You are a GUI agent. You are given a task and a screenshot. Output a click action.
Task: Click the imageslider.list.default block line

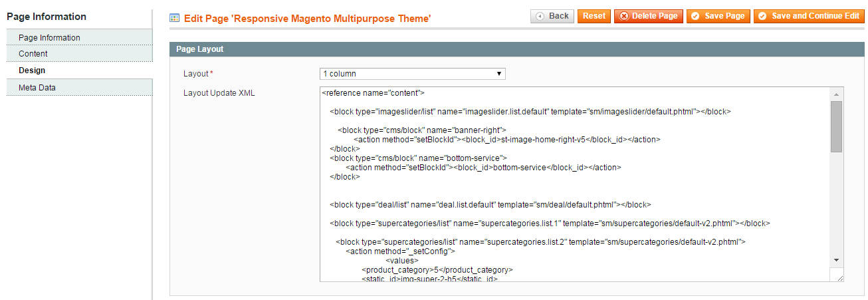(x=530, y=112)
